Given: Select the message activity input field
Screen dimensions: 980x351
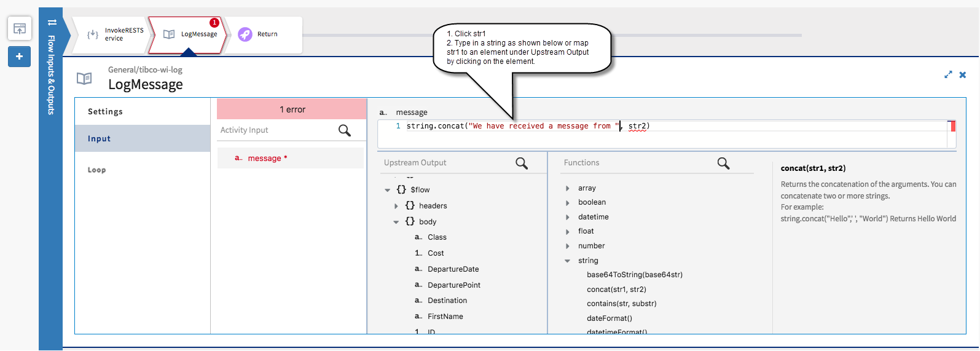Looking at the screenshot, I should (x=264, y=158).
